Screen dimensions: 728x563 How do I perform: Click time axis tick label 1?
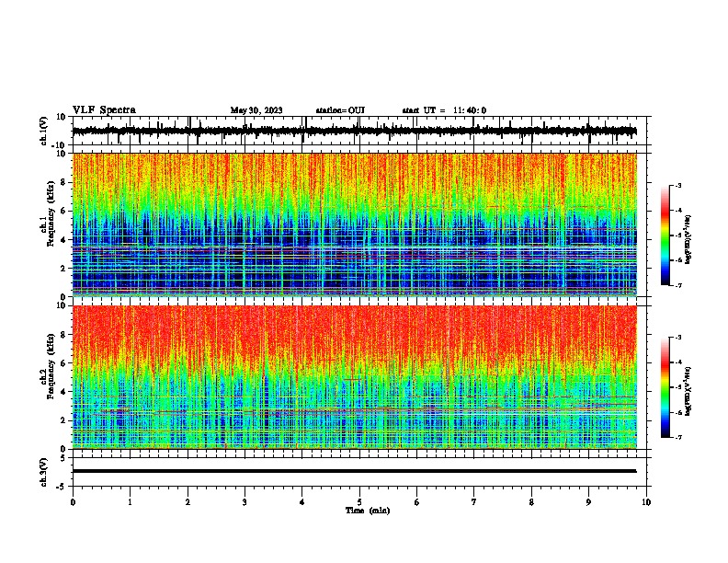click(130, 502)
